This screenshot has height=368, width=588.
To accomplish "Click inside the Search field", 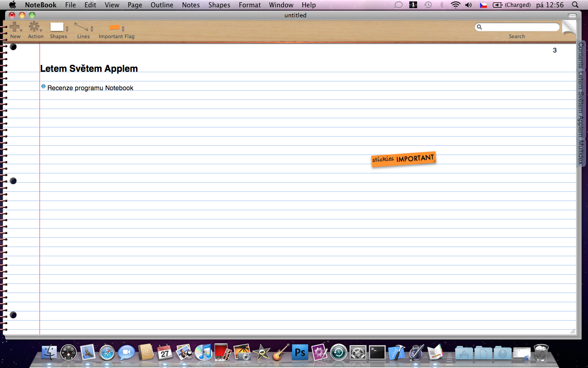I will 517,27.
